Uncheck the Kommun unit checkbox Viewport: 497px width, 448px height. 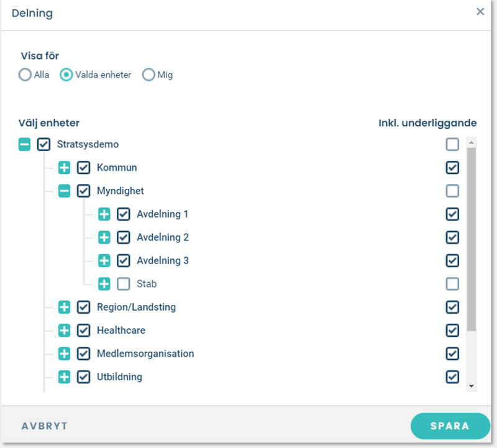(84, 168)
